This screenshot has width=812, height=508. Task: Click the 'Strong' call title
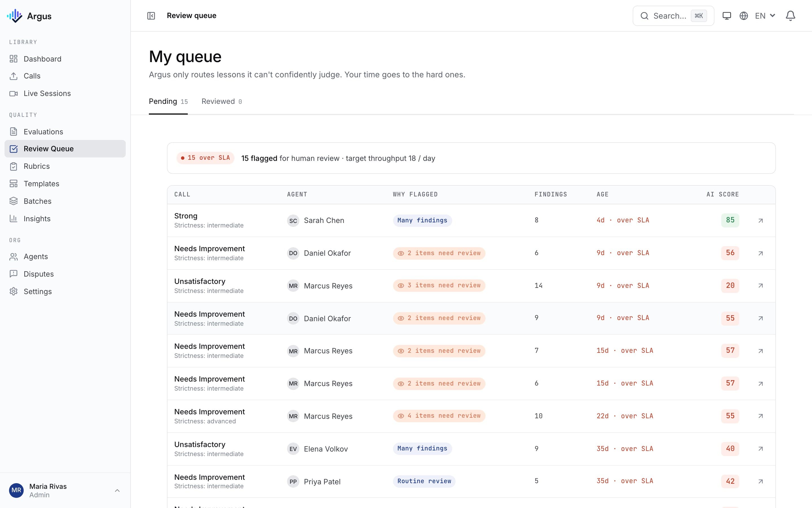[x=186, y=216]
